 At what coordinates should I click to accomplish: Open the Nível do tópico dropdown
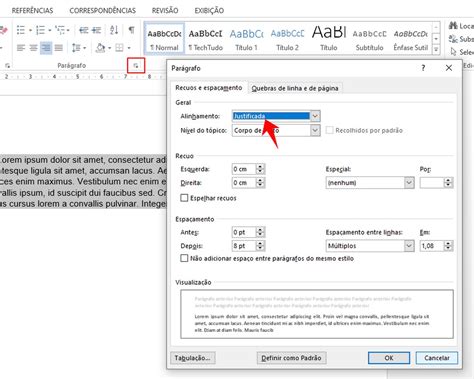click(x=315, y=130)
